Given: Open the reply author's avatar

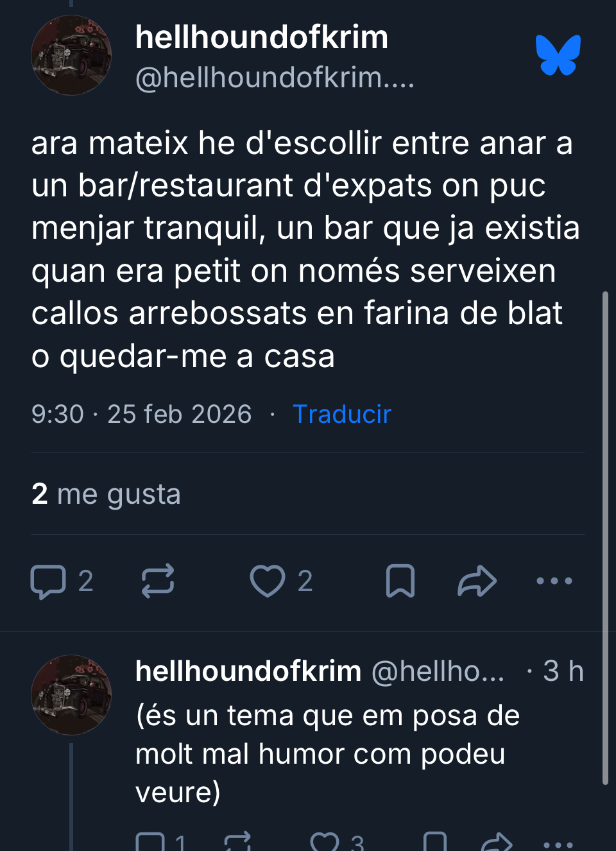Looking at the screenshot, I should 71,695.
